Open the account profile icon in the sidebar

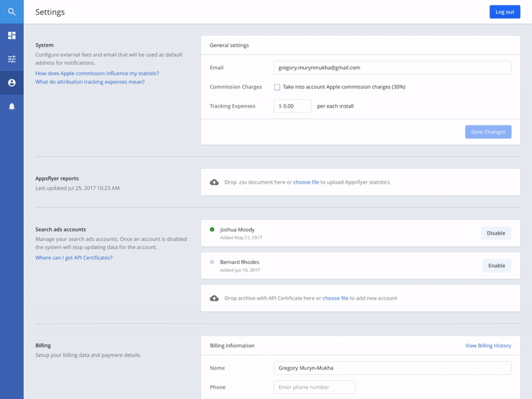(12, 82)
